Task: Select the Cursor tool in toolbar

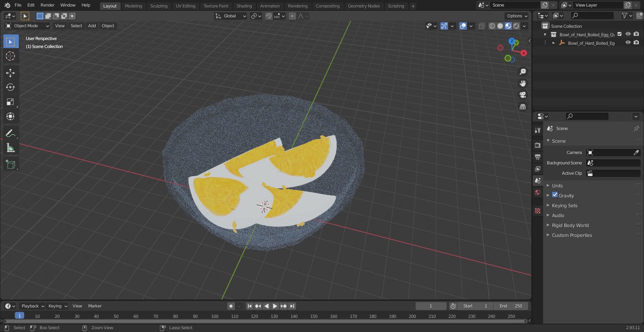Action: click(10, 56)
